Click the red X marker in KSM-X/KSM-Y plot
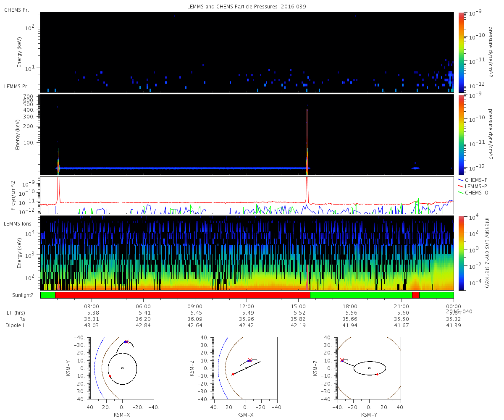Image resolution: width=504 pixels, height=420 pixels. tap(126, 341)
